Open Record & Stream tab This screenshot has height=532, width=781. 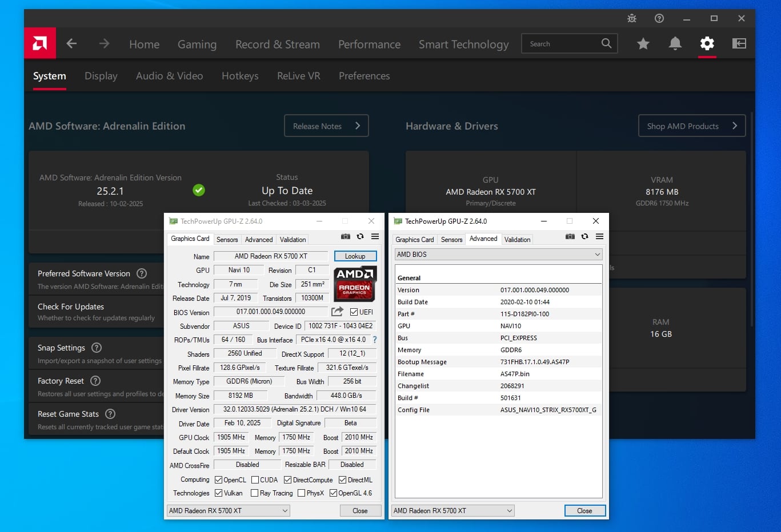point(278,44)
